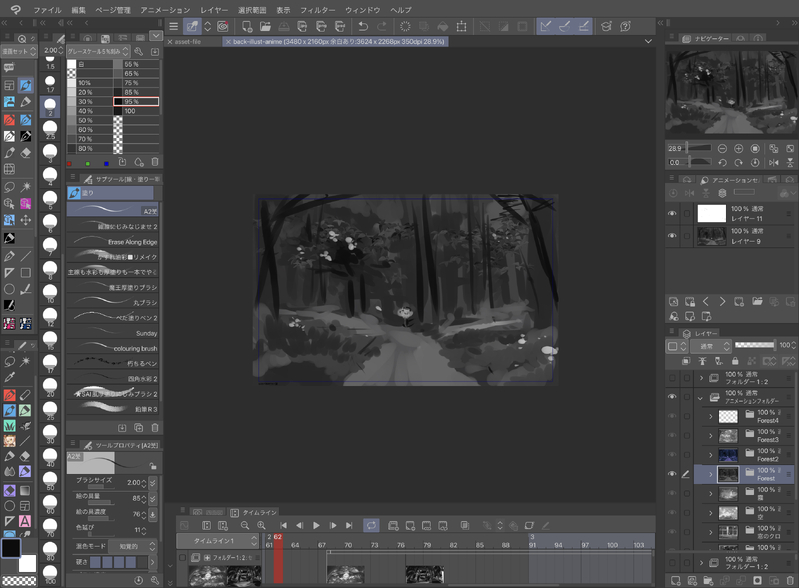Screen dimensions: 799x588
Task: Click the Clip Studio support question icon
Action: [625, 26]
